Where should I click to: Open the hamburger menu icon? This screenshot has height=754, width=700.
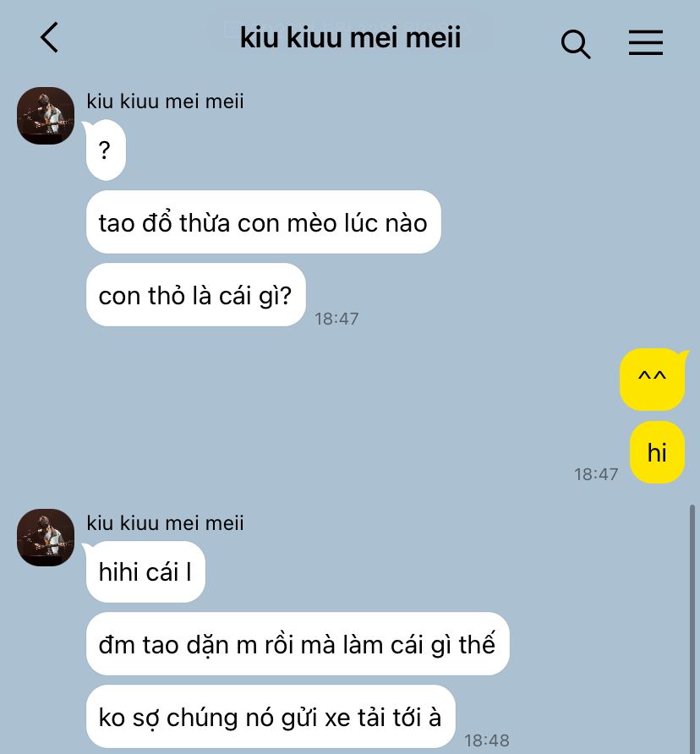tap(646, 42)
